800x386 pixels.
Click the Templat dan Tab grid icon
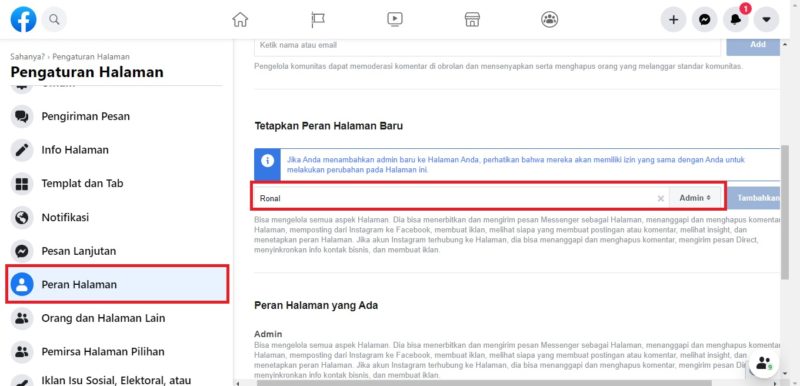point(22,184)
